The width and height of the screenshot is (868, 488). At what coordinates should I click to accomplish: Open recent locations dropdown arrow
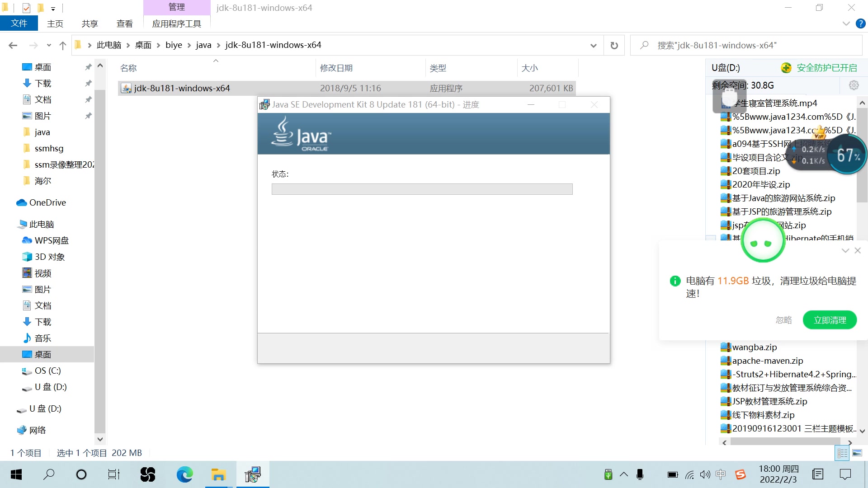coord(49,45)
